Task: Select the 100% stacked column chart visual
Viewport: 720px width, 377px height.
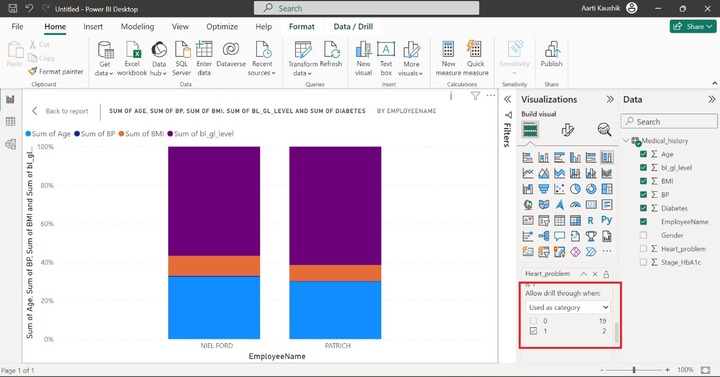Action: pyautogui.click(x=607, y=158)
